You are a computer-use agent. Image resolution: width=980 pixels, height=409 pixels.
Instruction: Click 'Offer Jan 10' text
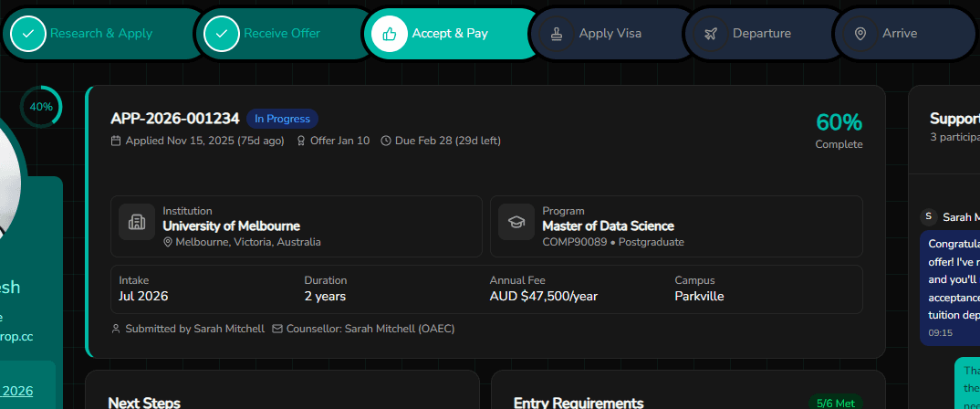click(340, 141)
